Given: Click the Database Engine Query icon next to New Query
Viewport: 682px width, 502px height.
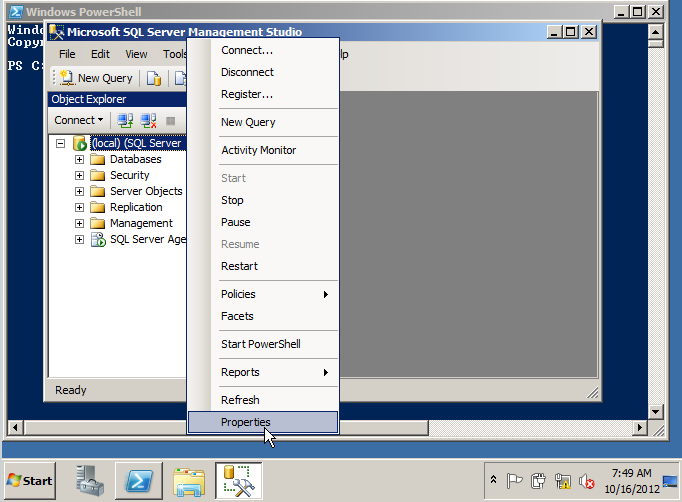Looking at the screenshot, I should pyautogui.click(x=154, y=78).
